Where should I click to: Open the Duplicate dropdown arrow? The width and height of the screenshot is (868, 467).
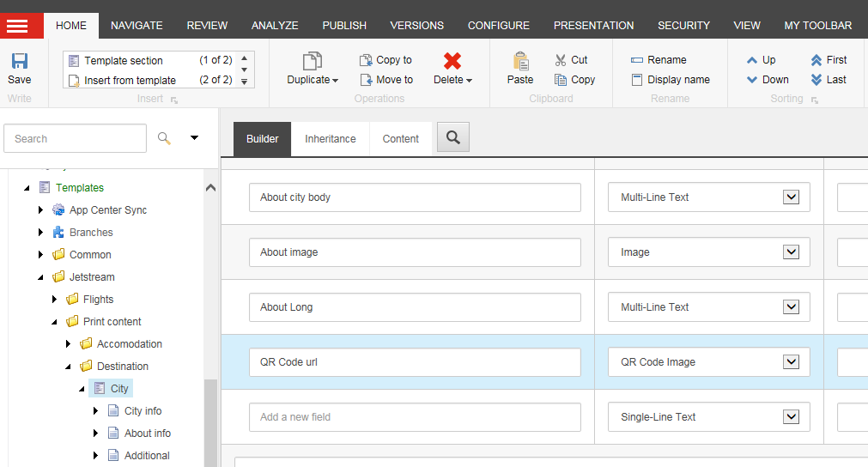(336, 81)
